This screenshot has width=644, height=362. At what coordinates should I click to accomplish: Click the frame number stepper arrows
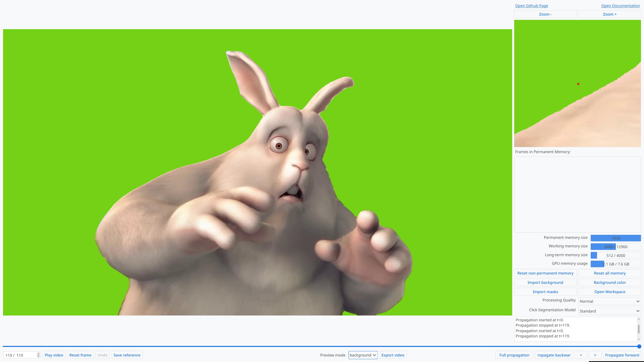point(38,355)
